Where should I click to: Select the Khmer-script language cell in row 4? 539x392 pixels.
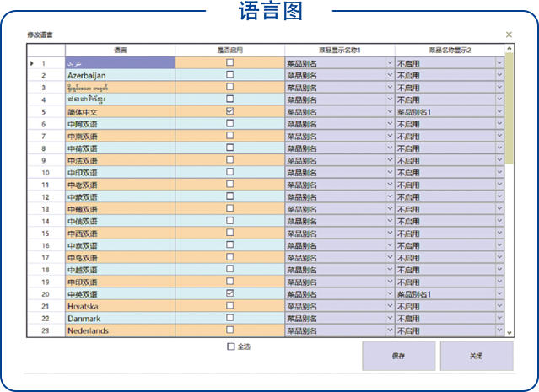pos(121,99)
